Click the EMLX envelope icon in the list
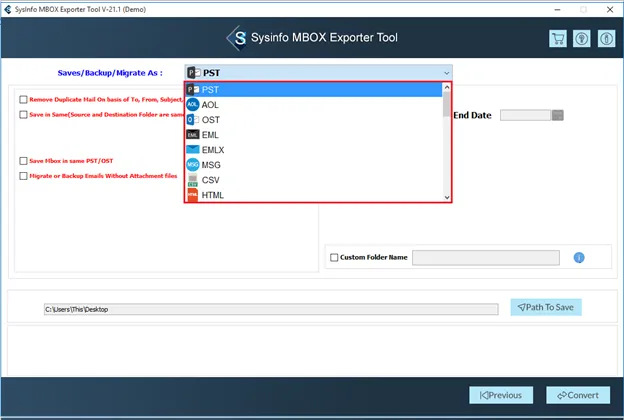This screenshot has width=624, height=420. 193,150
